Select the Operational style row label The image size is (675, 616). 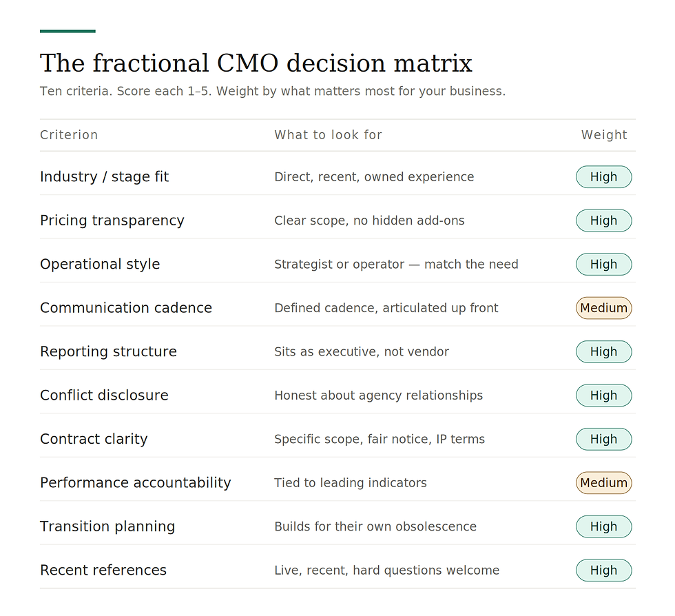tap(100, 265)
